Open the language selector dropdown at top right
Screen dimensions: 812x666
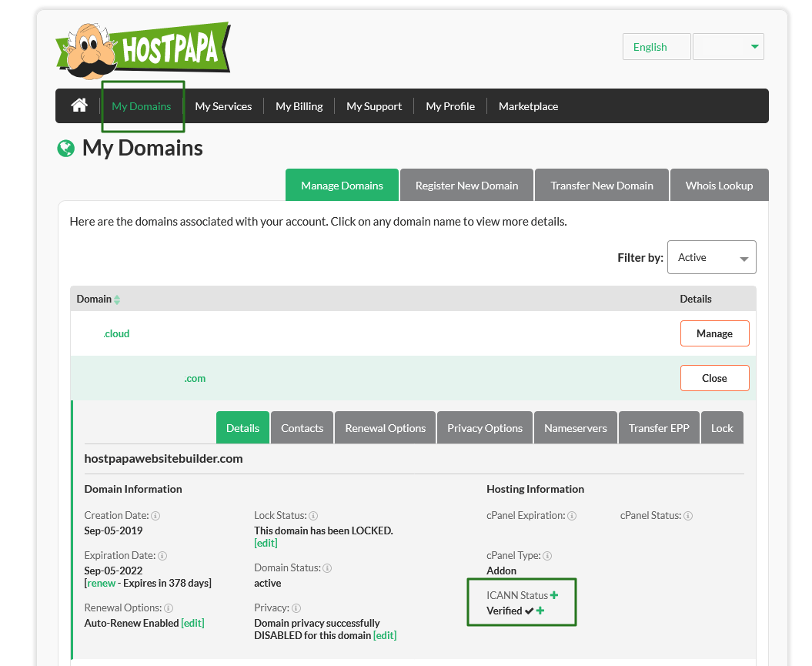(728, 46)
